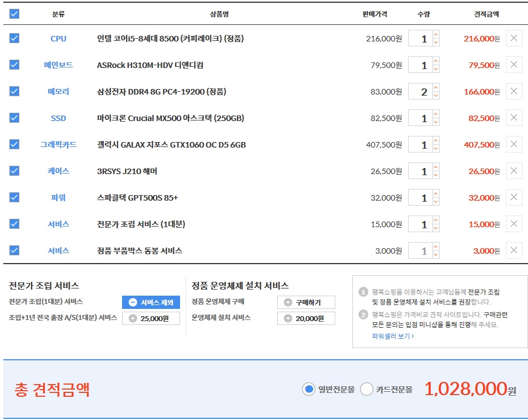Screen dimensions: 528x420
Task: Open the SSD category link
Action: tap(58, 118)
